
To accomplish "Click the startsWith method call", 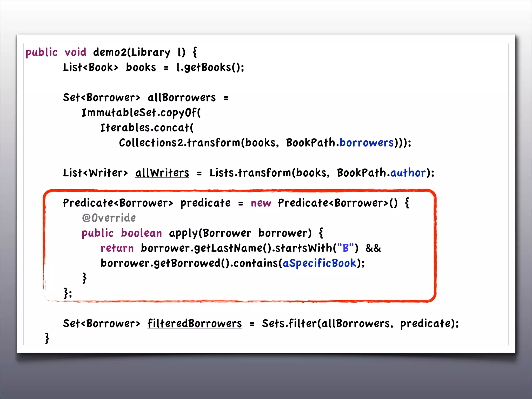I will [304, 248].
